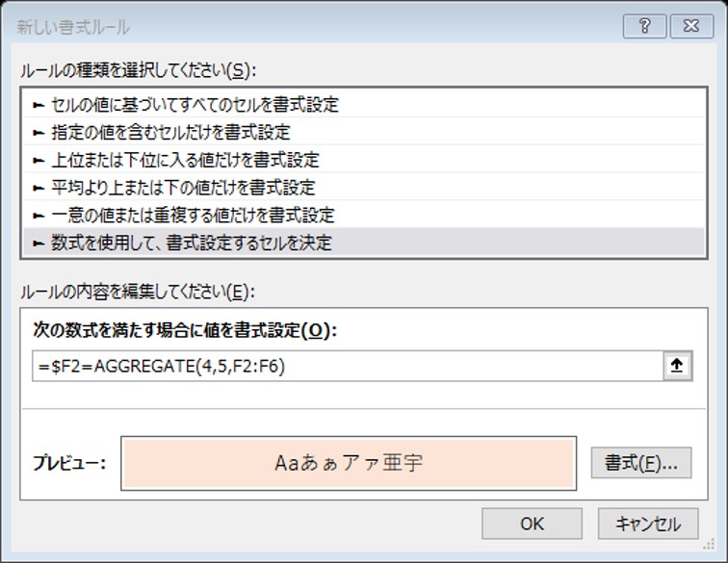
Task: Click the formula field containing =$F2=AGGREGATE(4,5,F2:F6)
Action: (x=348, y=367)
